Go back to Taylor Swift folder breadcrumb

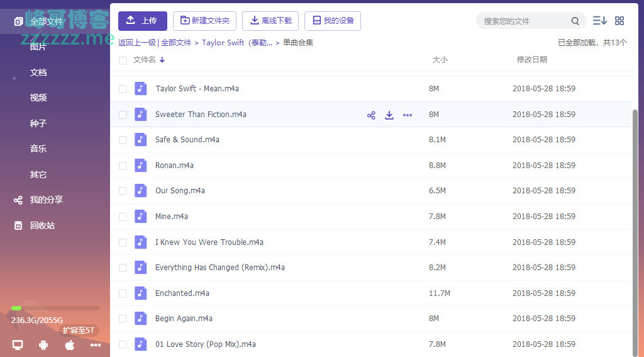click(237, 43)
